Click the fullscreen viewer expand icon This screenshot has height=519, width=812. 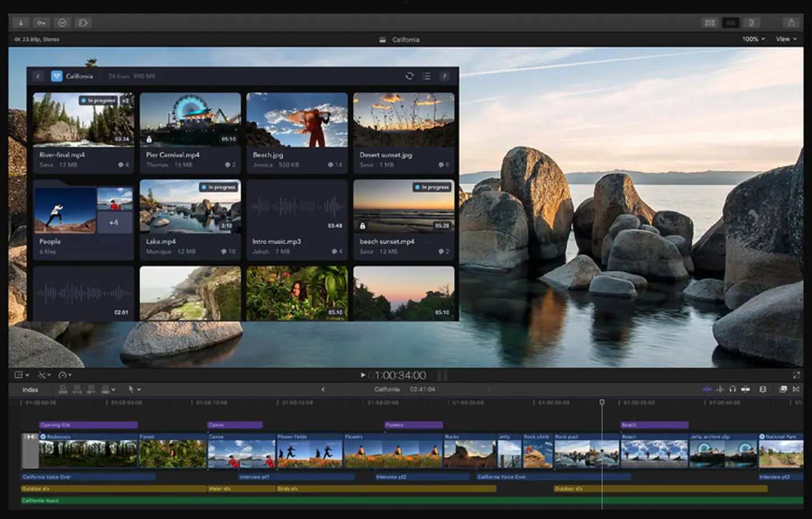click(796, 375)
